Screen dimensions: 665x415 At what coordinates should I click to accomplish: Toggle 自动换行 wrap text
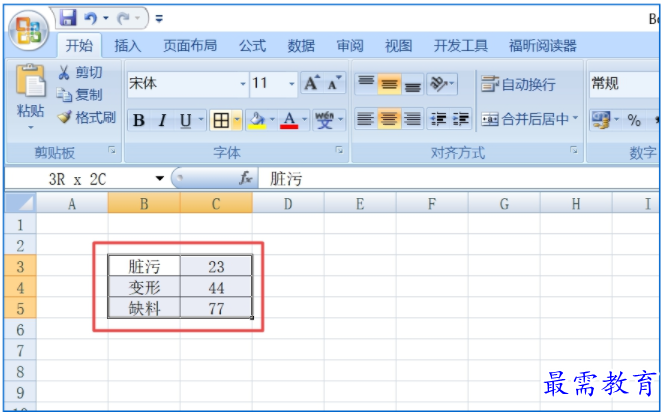518,84
